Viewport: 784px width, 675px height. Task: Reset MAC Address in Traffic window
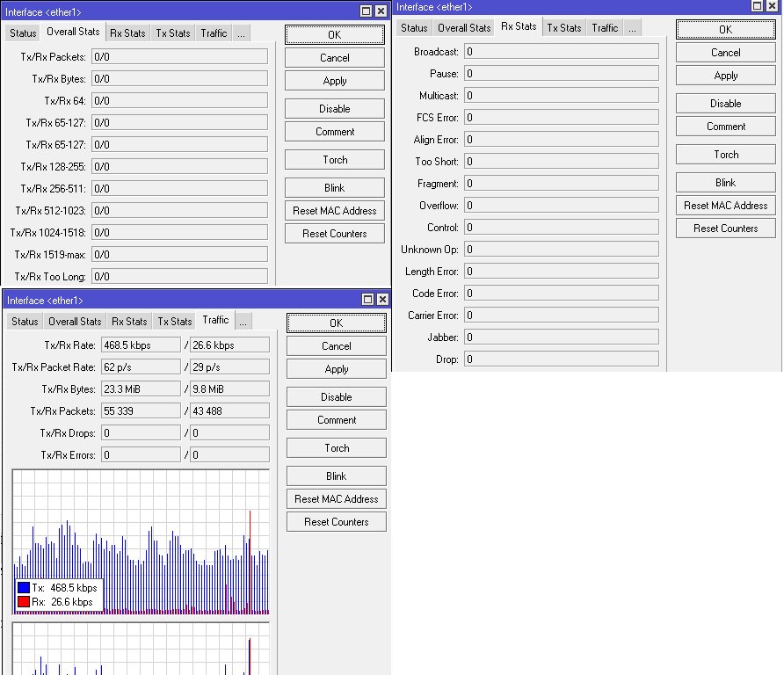(x=336, y=499)
